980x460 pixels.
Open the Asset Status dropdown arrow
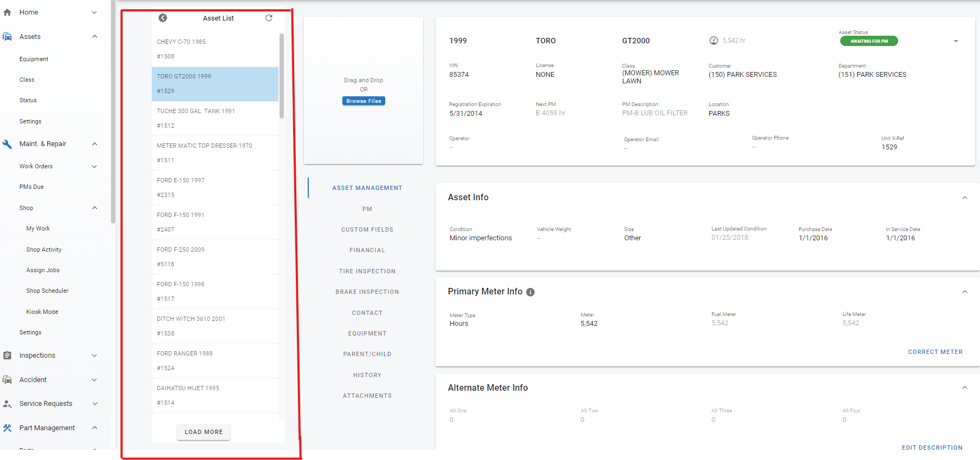point(956,41)
